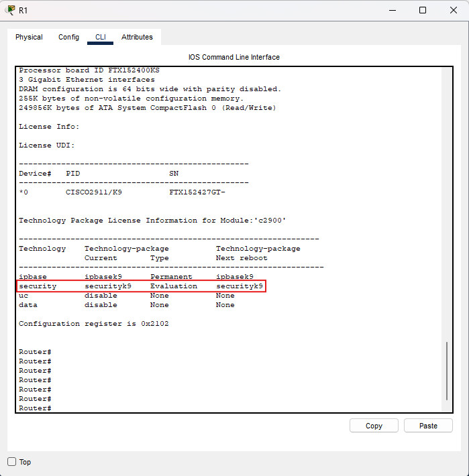Image resolution: width=469 pixels, height=476 pixels.
Task: Open the Config tab
Action: [68, 38]
